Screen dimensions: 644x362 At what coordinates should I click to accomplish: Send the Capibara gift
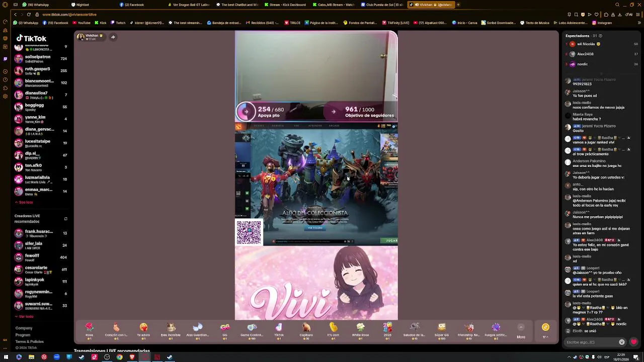tap(306, 330)
